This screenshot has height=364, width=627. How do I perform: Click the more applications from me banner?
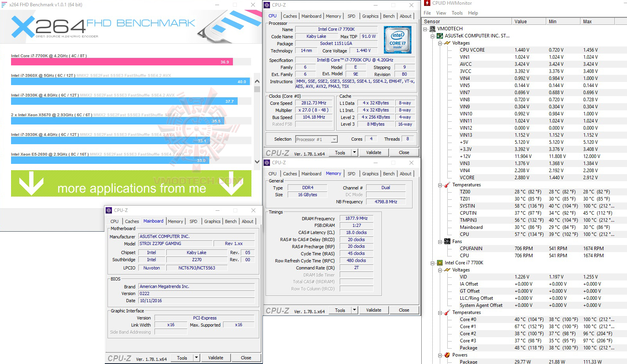pyautogui.click(x=131, y=184)
